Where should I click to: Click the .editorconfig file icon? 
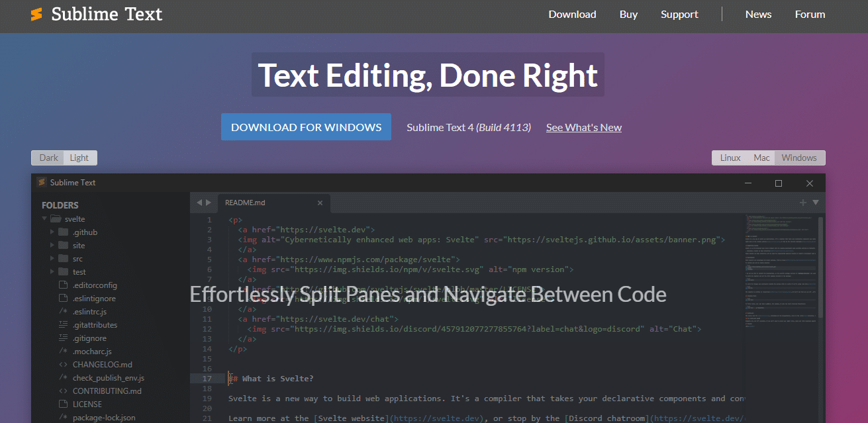64,285
